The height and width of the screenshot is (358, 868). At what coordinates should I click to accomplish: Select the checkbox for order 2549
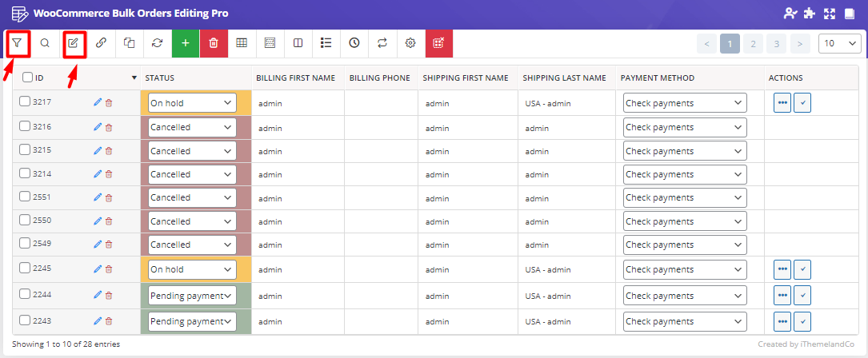[25, 243]
